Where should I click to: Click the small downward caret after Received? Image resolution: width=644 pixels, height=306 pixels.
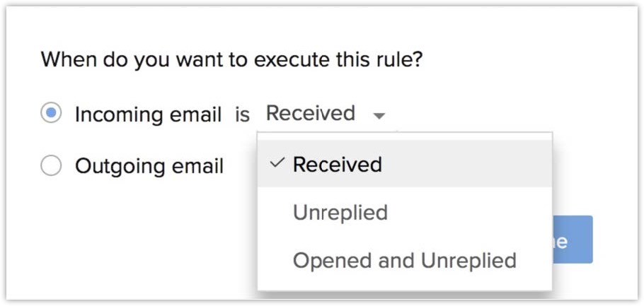coord(379,116)
